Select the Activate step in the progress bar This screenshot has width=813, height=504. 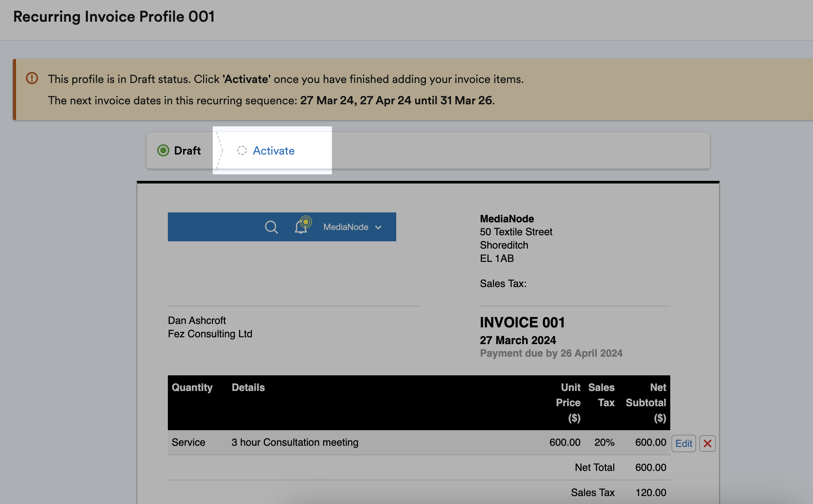[273, 150]
